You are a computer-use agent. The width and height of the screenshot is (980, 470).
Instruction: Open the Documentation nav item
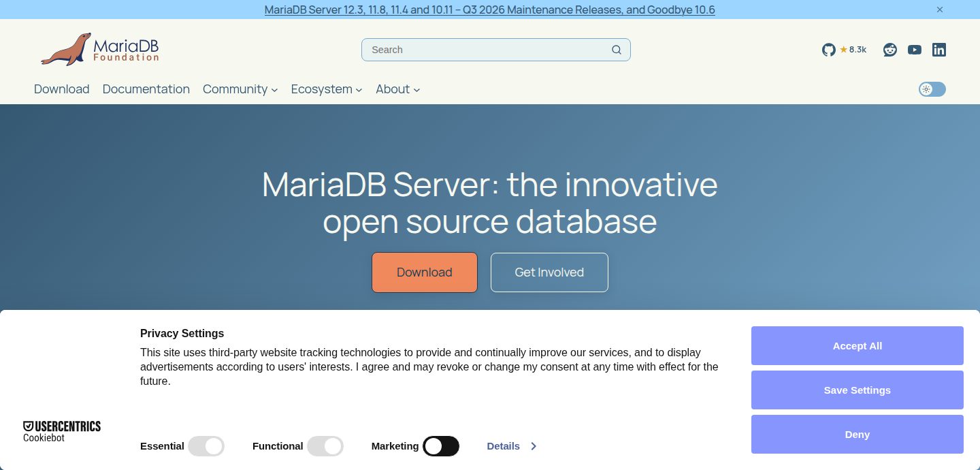[146, 89]
